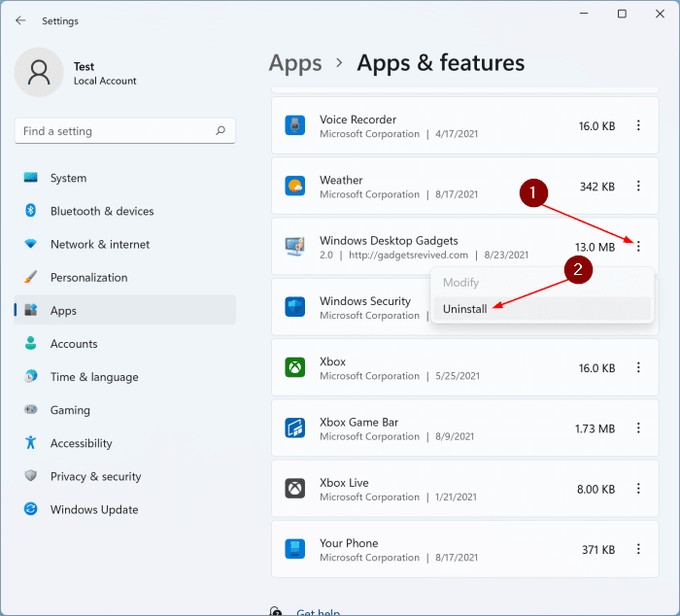This screenshot has height=616, width=680.
Task: Click Modify in the context menu
Action: (542, 283)
